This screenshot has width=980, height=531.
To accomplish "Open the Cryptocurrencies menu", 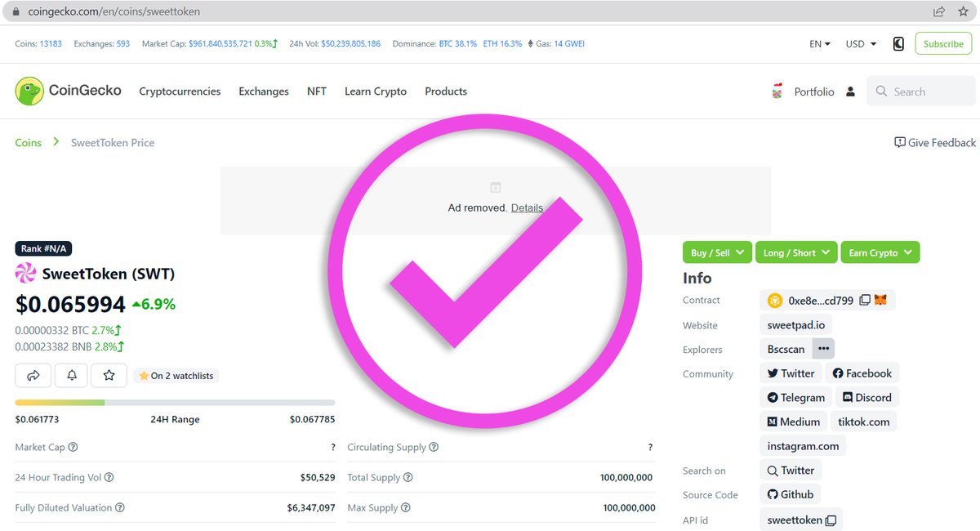I will click(x=180, y=91).
